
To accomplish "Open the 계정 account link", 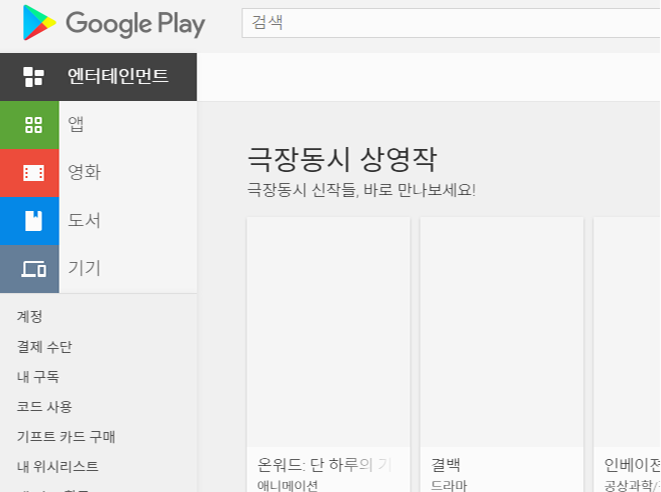I will pos(30,316).
